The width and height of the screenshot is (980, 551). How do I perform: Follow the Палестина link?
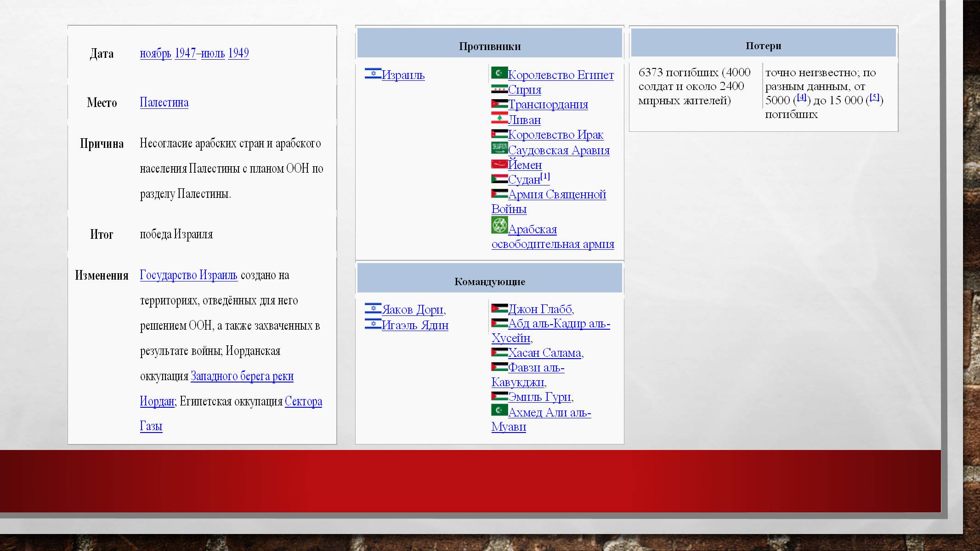pos(164,102)
